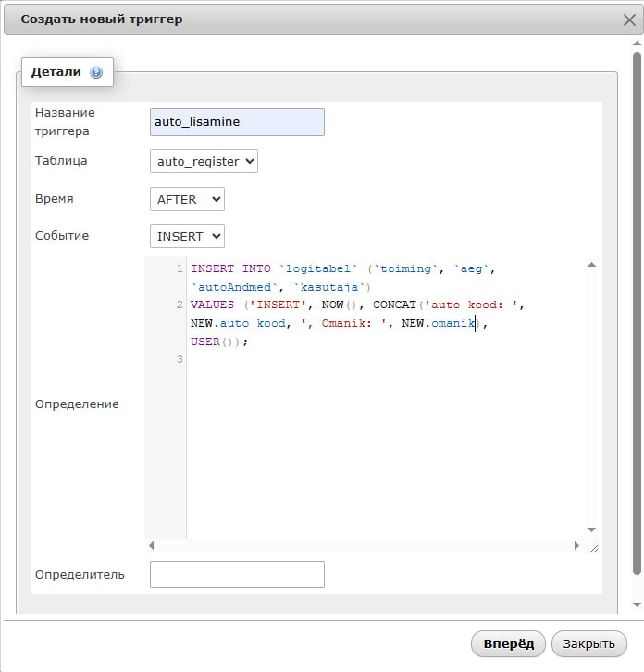The width and height of the screenshot is (644, 672).
Task: Click the editor's bottom-right resize handle
Action: point(592,547)
